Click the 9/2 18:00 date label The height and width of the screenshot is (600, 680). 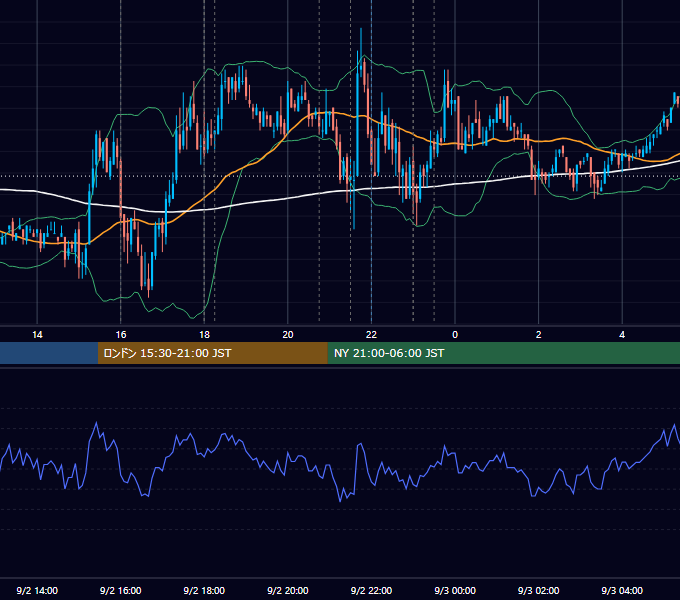[204, 590]
